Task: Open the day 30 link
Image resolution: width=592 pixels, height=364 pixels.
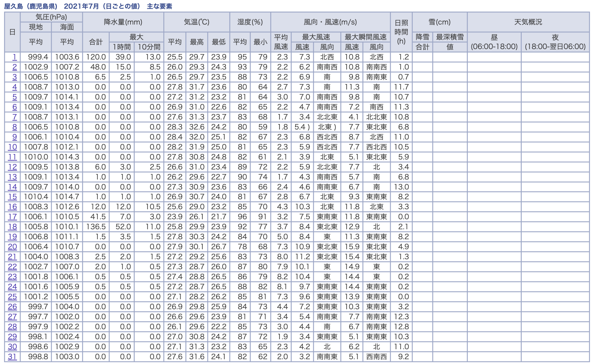Action: point(12,347)
